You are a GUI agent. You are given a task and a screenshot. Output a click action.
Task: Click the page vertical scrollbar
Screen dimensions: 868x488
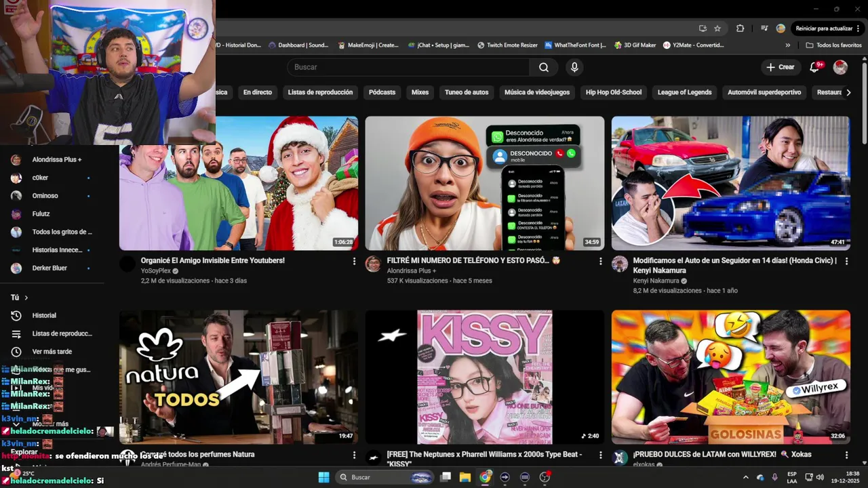click(x=864, y=102)
